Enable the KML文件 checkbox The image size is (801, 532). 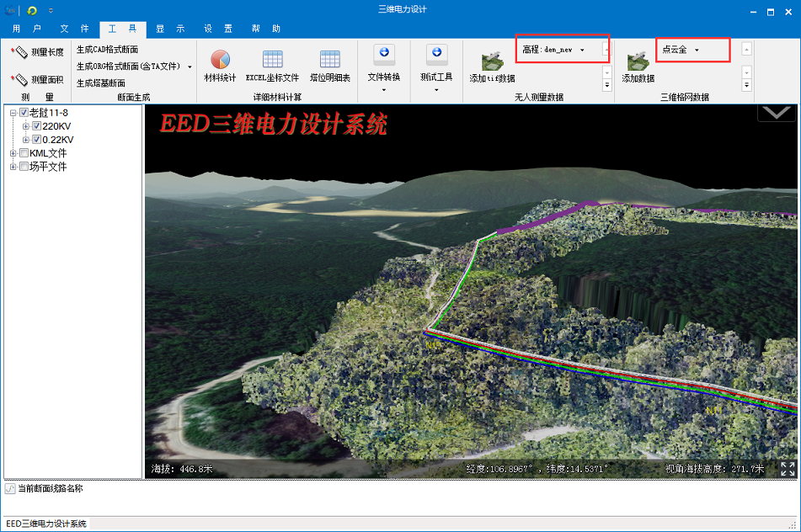coord(24,153)
